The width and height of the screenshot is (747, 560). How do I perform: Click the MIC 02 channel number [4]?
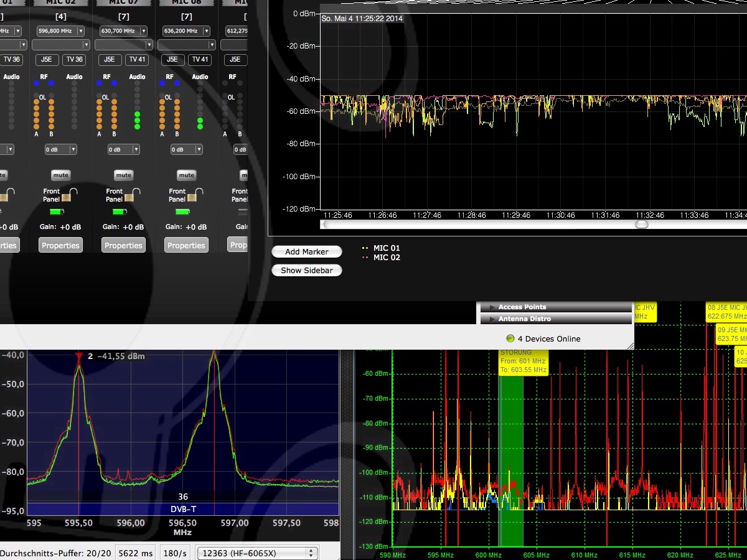coord(61,16)
